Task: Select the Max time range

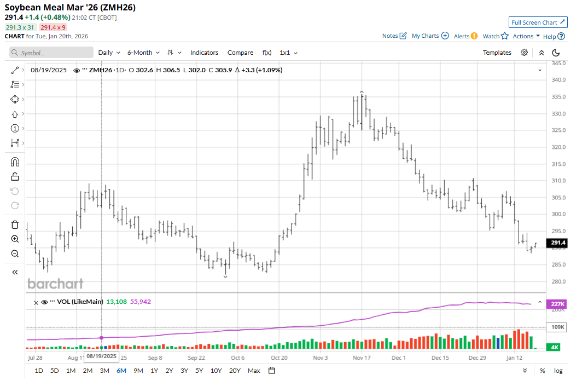Action: [254, 371]
